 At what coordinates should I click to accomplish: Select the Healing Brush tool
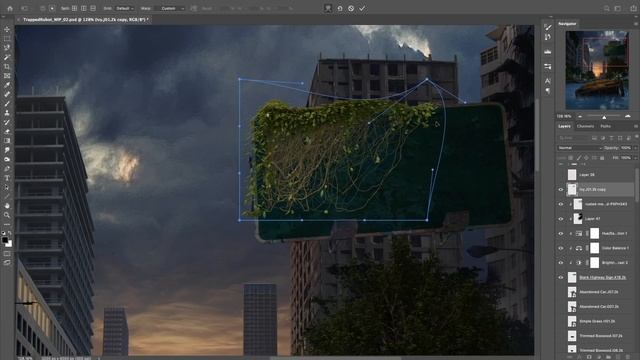coord(7,94)
